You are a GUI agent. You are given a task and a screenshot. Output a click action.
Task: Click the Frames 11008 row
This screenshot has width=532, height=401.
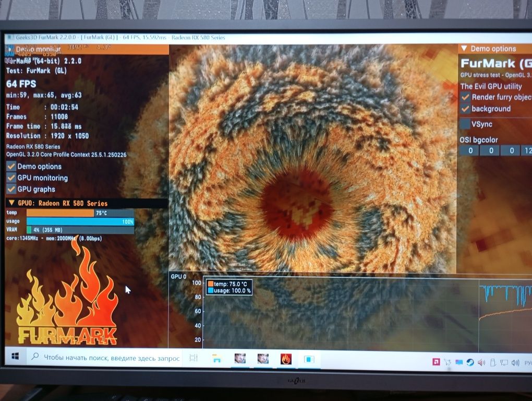pyautogui.click(x=37, y=116)
